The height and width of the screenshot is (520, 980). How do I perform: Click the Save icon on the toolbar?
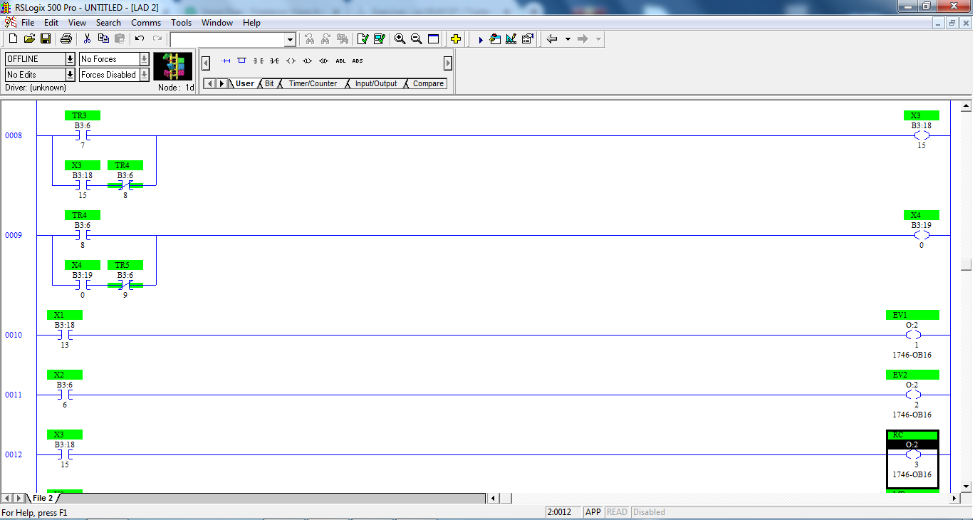[x=46, y=38]
